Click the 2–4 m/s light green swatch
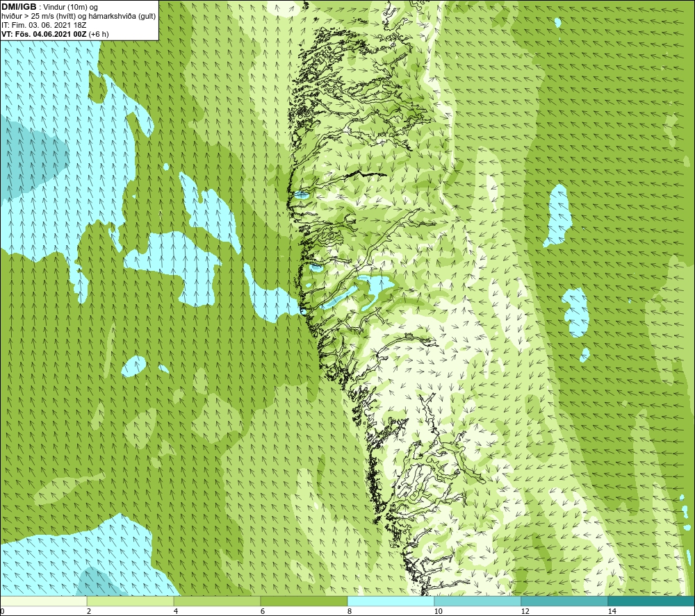 pyautogui.click(x=131, y=601)
